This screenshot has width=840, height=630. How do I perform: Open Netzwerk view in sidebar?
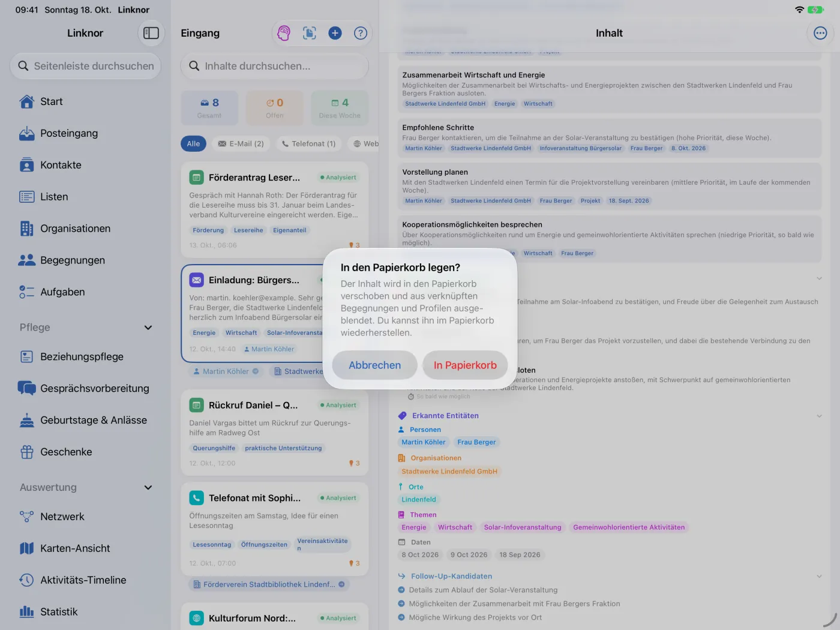click(x=85, y=517)
